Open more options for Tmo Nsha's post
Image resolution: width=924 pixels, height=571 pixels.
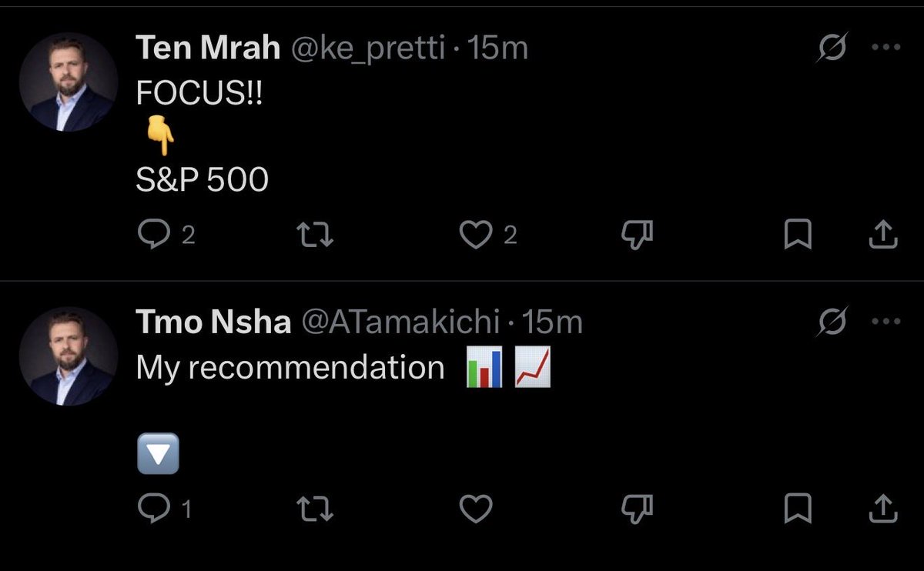click(885, 322)
